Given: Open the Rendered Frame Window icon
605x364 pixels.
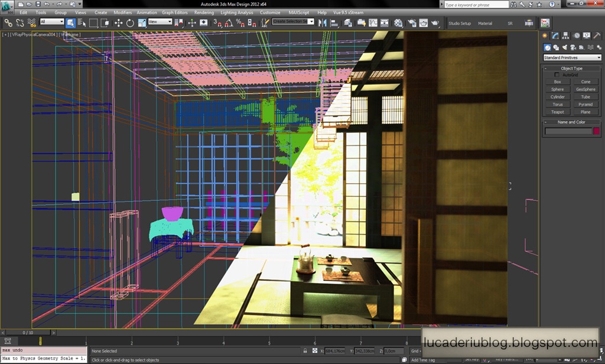Looking at the screenshot, I should [x=423, y=23].
